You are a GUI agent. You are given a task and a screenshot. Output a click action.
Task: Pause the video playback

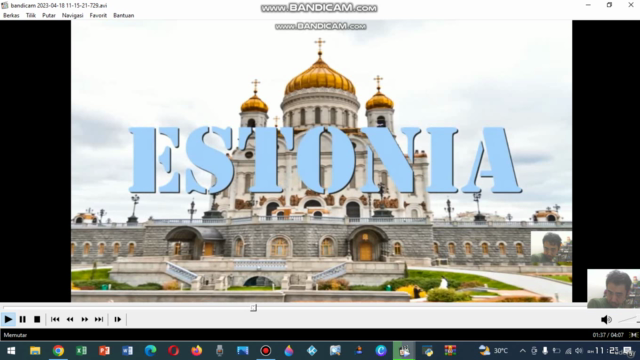pos(22,319)
